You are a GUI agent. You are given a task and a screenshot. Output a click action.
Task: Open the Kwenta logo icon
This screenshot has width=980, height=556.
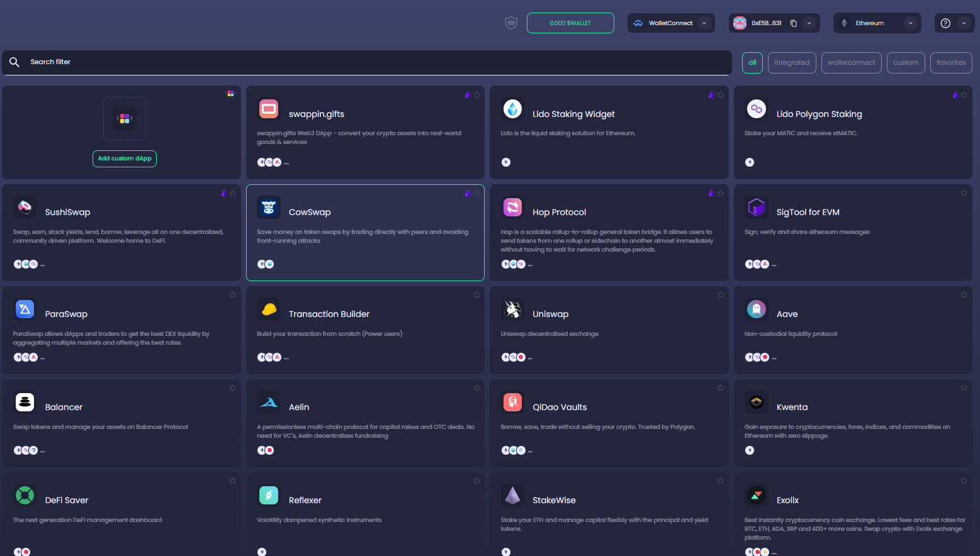click(757, 402)
